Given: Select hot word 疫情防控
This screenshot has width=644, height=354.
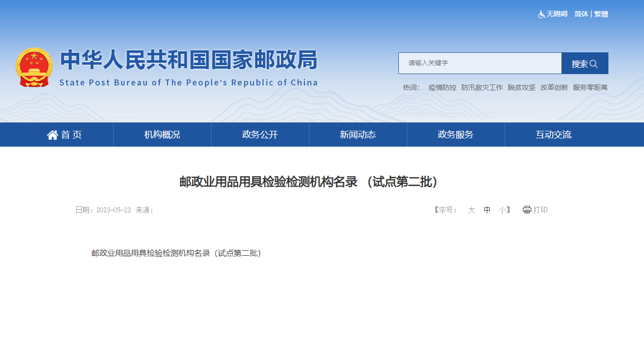Looking at the screenshot, I should [442, 87].
